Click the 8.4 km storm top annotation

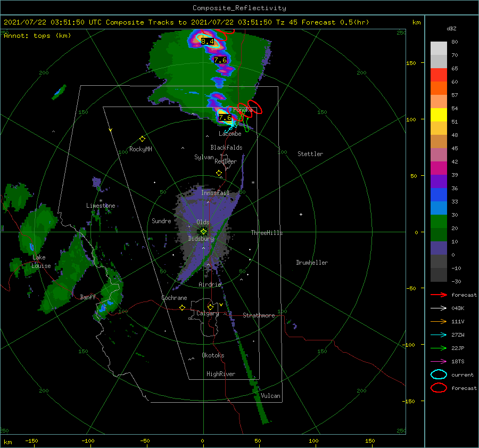[208, 41]
